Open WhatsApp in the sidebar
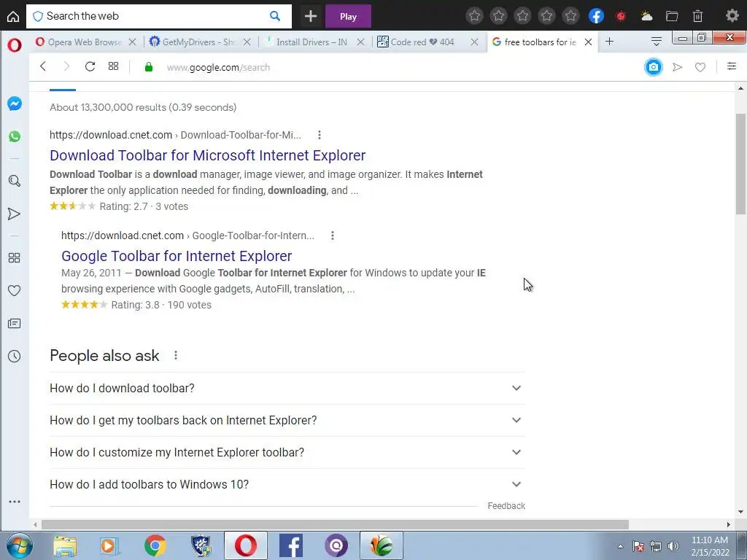Image resolution: width=747 pixels, height=560 pixels. [x=15, y=136]
